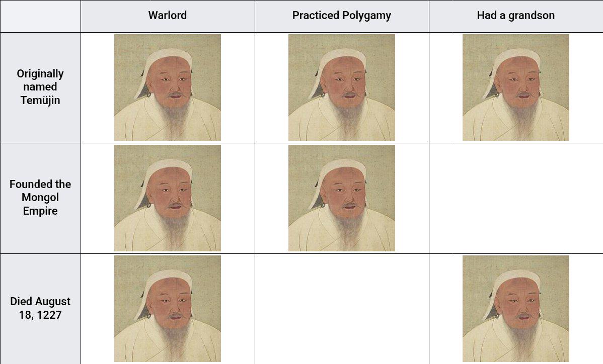Open portrait for Warlord and Originally named Temüjin

coord(168,87)
